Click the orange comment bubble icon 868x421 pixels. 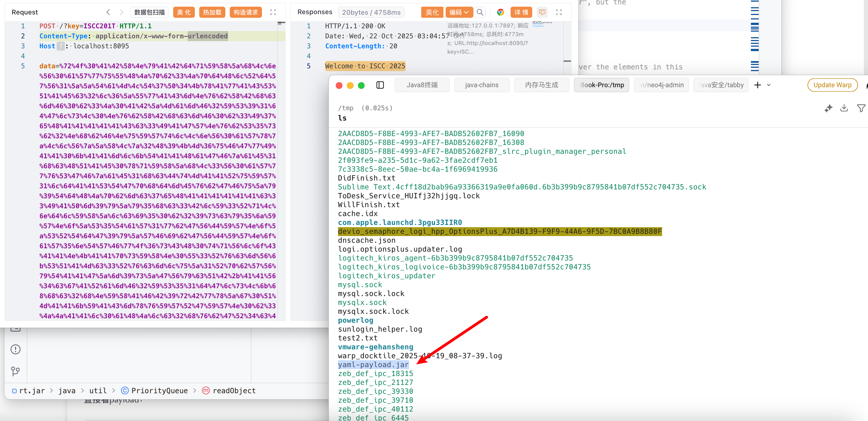(542, 12)
